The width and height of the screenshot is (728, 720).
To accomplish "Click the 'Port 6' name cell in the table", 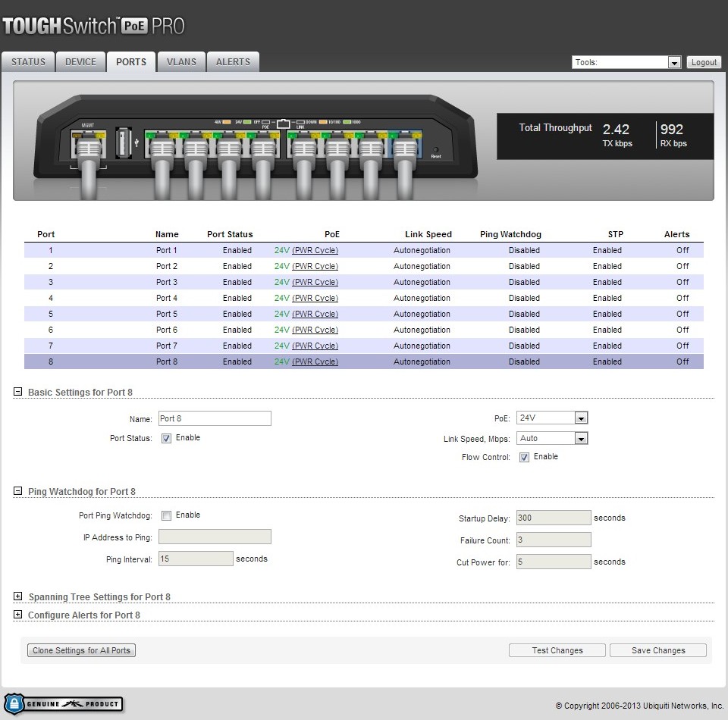I will click(x=167, y=330).
